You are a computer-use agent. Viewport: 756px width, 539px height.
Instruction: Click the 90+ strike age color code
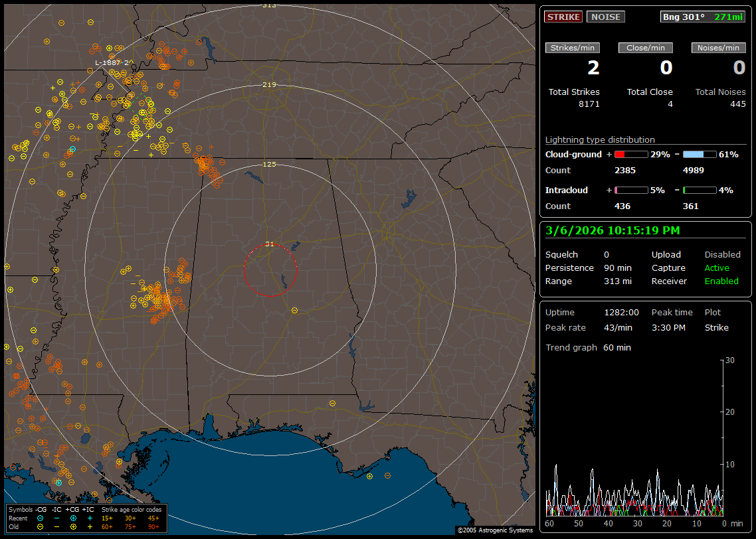click(153, 526)
